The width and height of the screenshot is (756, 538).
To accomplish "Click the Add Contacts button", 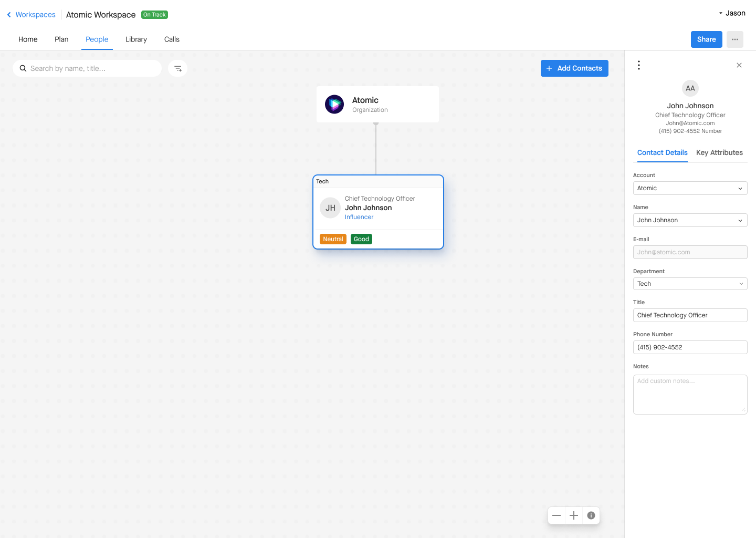I will point(574,68).
